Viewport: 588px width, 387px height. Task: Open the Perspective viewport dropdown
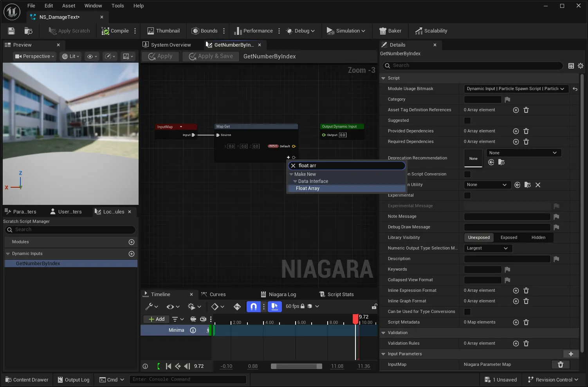pos(34,56)
